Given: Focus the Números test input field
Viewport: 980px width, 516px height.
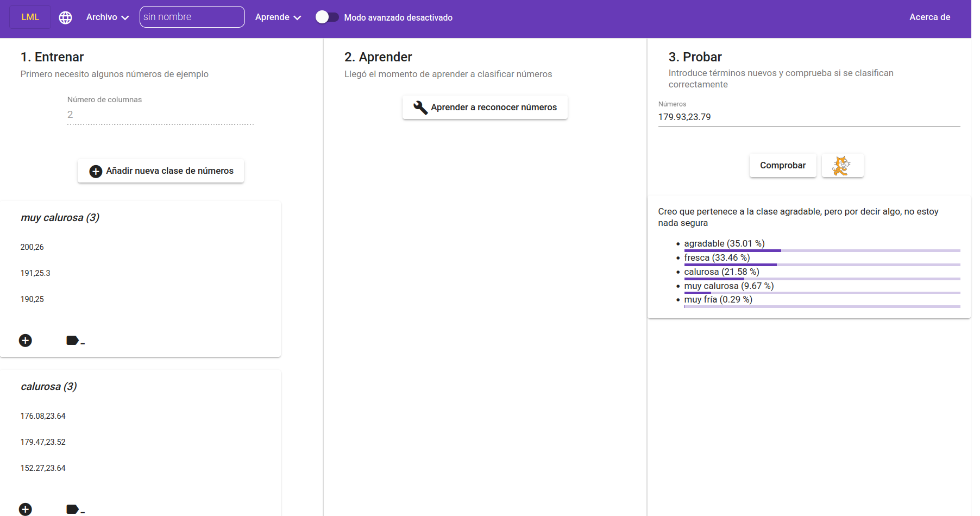Looking at the screenshot, I should 808,117.
